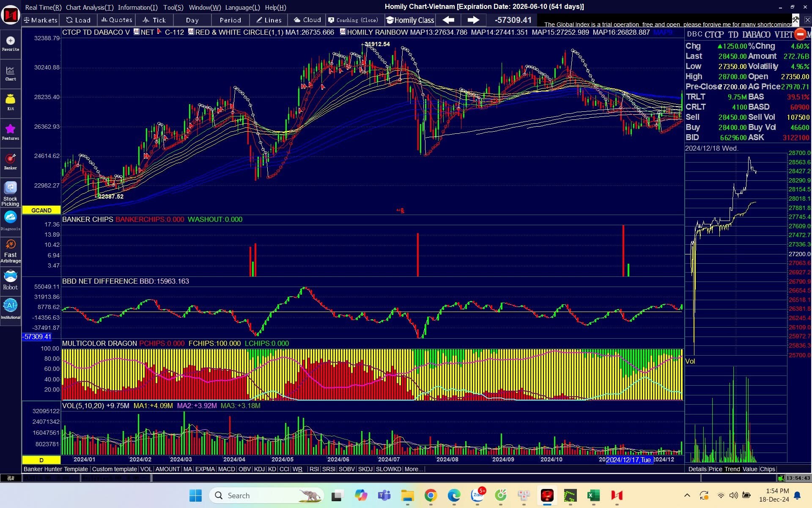Screen dimensions: 812x508
Task: Open the Robot sidebar icon
Action: click(x=11, y=280)
